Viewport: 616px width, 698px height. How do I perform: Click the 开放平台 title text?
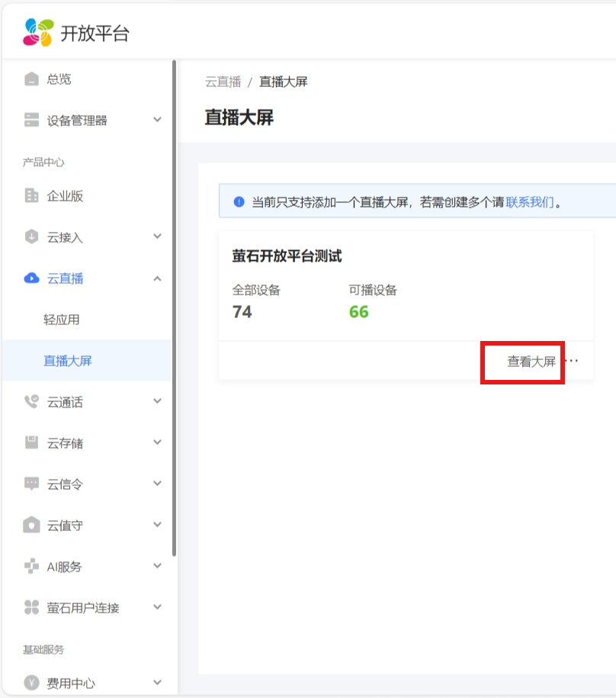(x=95, y=34)
